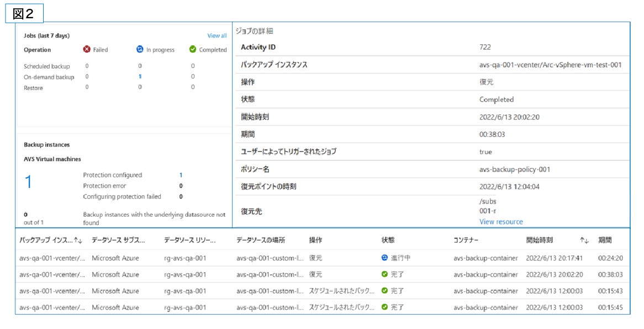
Task: Click the データソースの場所 column header
Action: [x=261, y=241]
